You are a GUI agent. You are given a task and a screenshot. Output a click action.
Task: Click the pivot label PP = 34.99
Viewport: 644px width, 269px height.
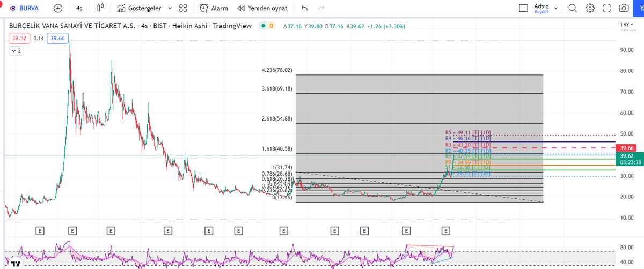[x=468, y=162]
